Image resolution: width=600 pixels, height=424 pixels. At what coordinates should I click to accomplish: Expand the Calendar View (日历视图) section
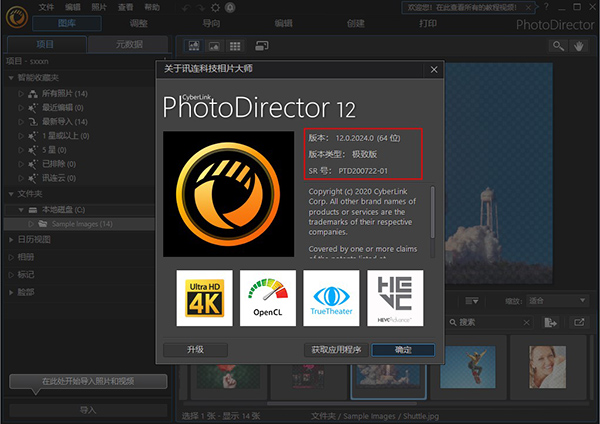coord(11,240)
